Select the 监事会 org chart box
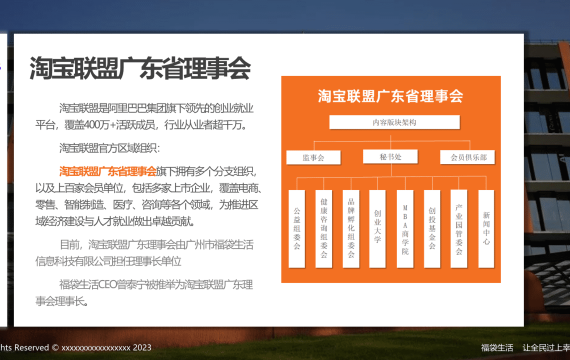Viewport: 570px width, 360px height. pyautogui.click(x=313, y=157)
